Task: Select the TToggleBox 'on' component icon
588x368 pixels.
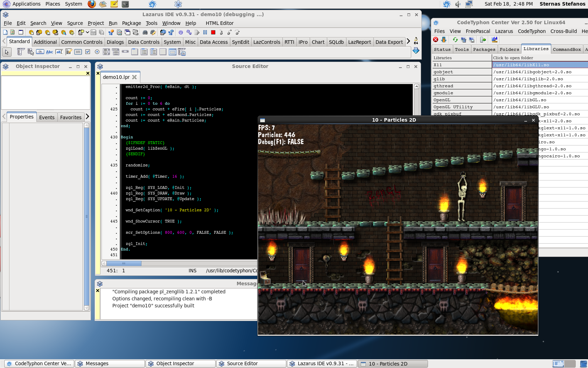Action: [78, 52]
